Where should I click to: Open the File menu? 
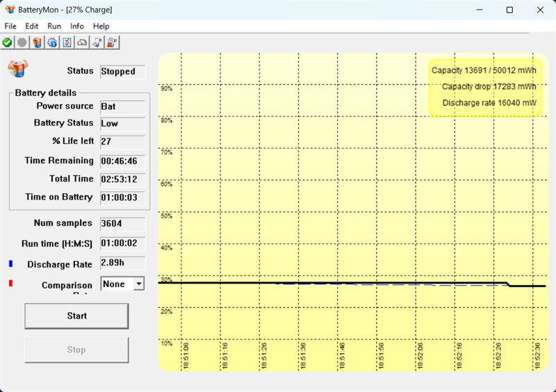[x=10, y=26]
